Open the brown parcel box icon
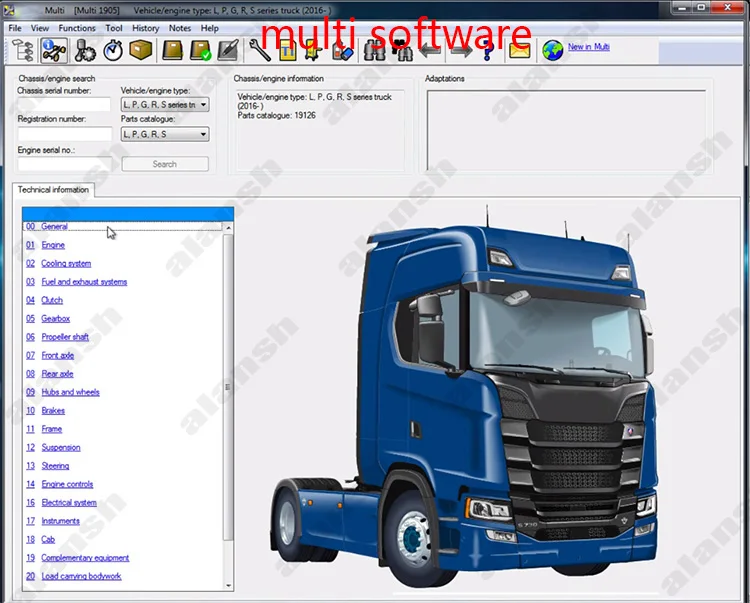 point(141,50)
